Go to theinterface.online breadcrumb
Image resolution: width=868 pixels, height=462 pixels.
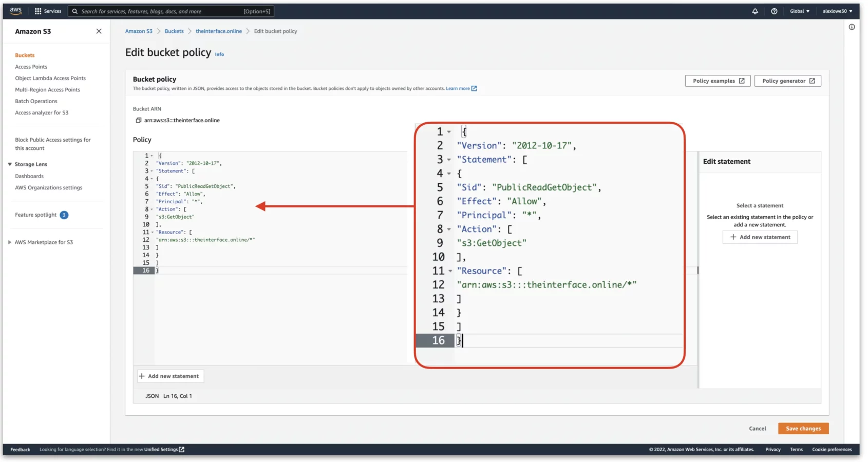click(219, 31)
